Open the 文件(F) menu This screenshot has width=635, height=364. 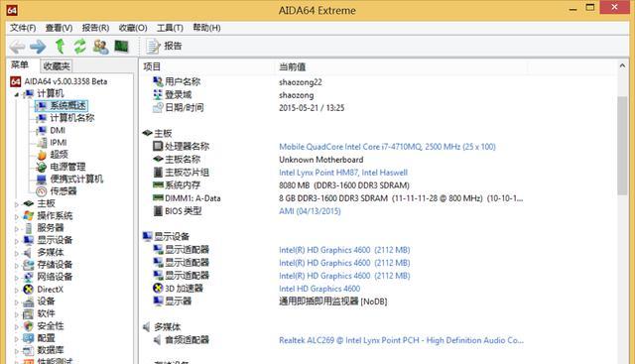(23, 28)
